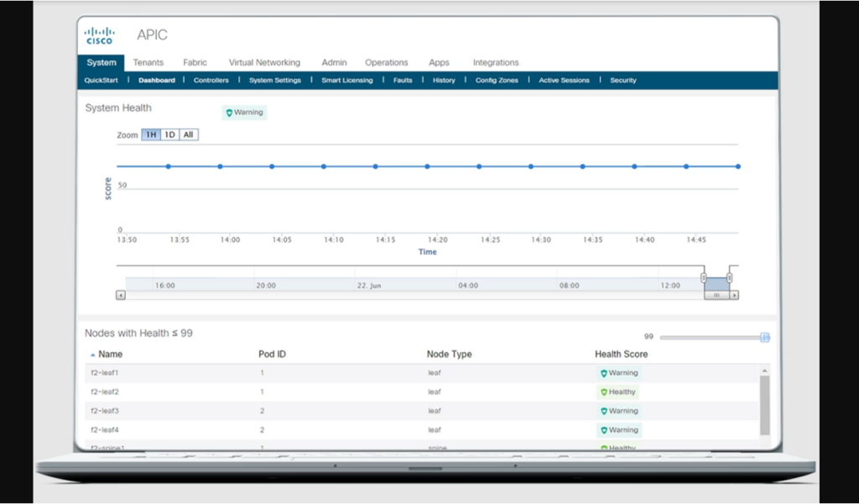The width and height of the screenshot is (859, 504).
Task: Switch to the Apps tab
Action: [439, 62]
